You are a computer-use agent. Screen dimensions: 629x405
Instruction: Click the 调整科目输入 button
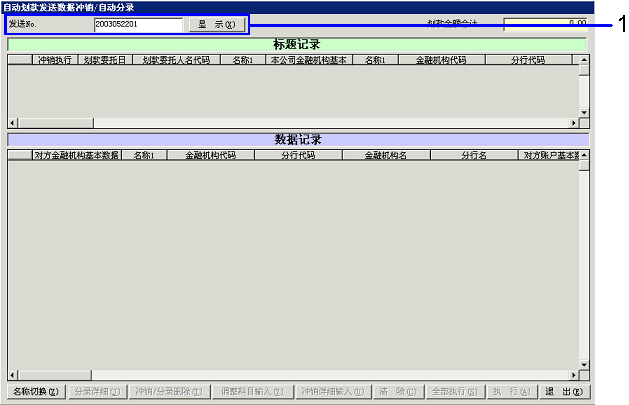coord(252,391)
